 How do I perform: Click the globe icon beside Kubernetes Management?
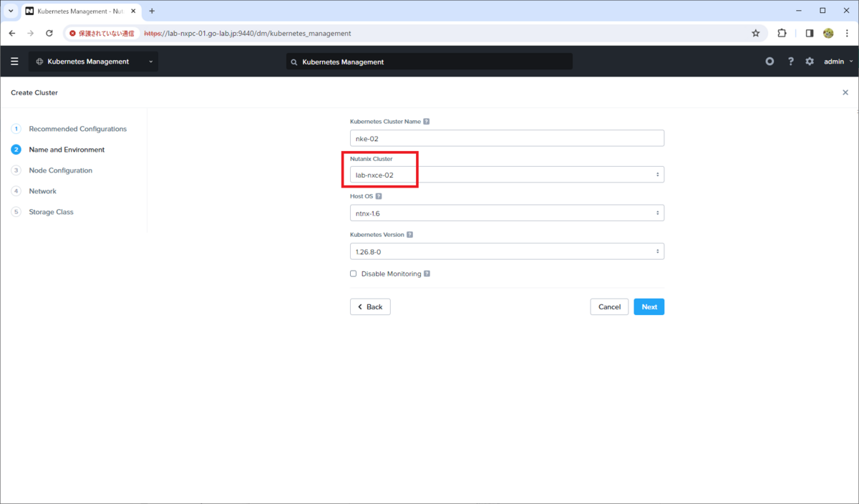coord(39,62)
